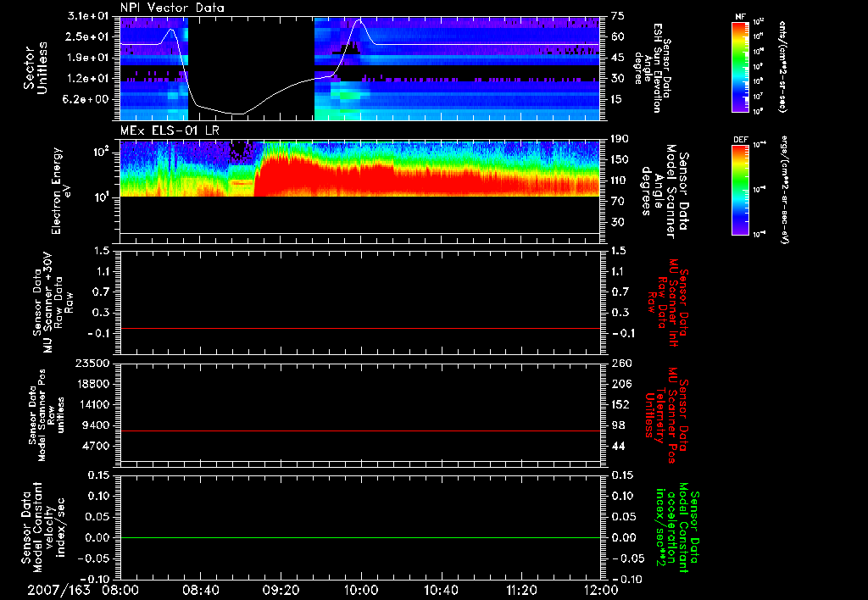
Task: Click the '10:00' time tick label
Action: point(361,590)
